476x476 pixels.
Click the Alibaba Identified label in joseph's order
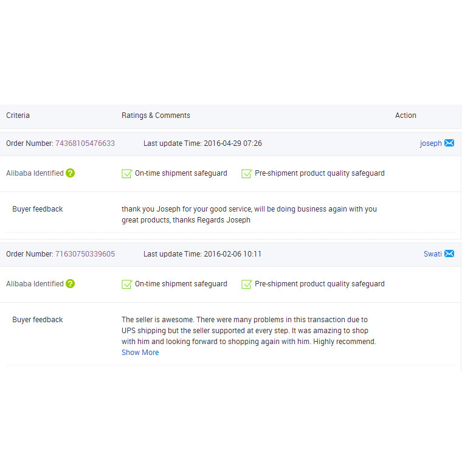(x=35, y=173)
